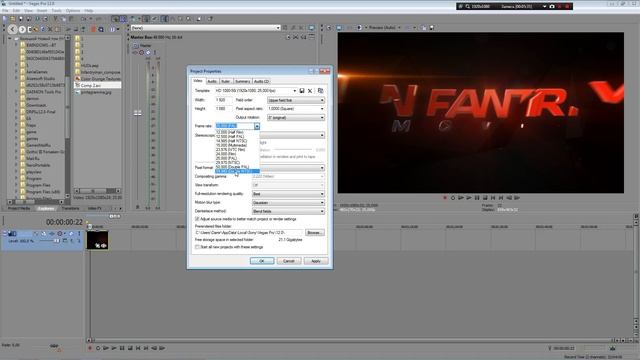Select the Downloads folder in the tree
The width and height of the screenshot is (640, 360).
click(x=36, y=105)
